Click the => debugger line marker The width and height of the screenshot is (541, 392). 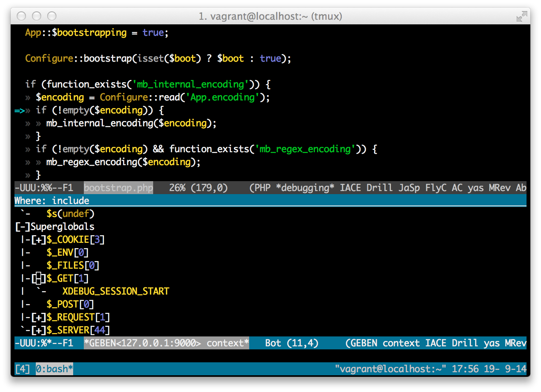click(19, 111)
